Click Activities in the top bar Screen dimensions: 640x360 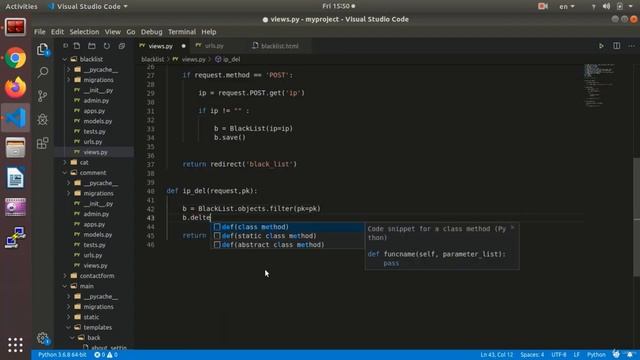[21, 6]
